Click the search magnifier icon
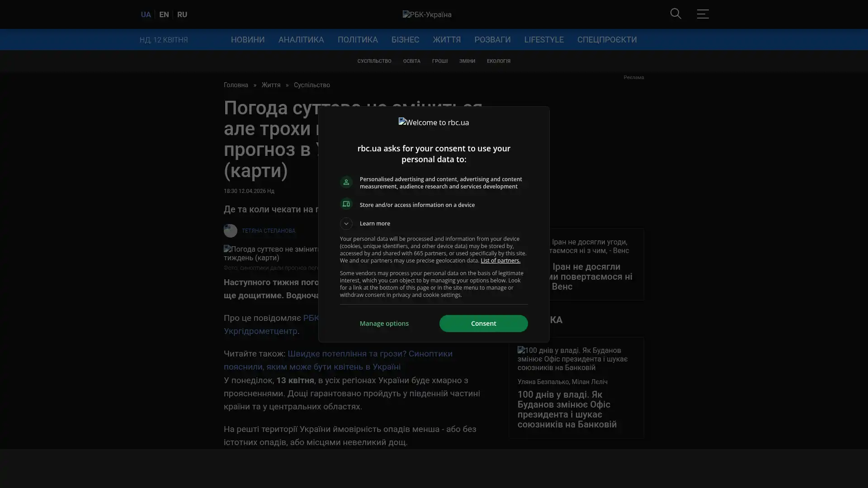Image resolution: width=868 pixels, height=488 pixels. [675, 14]
